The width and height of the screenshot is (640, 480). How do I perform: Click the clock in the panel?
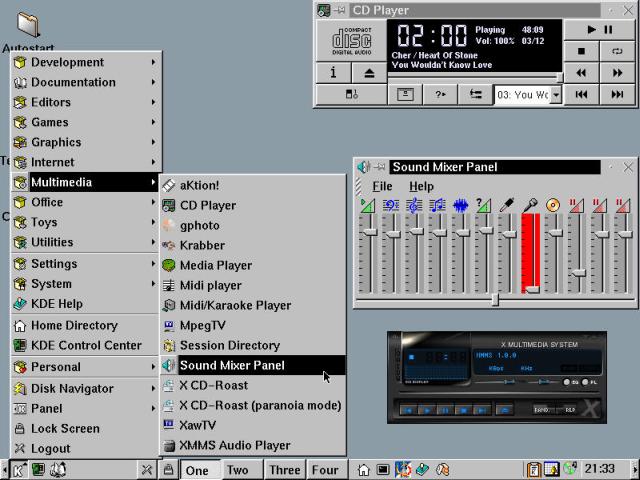point(600,468)
